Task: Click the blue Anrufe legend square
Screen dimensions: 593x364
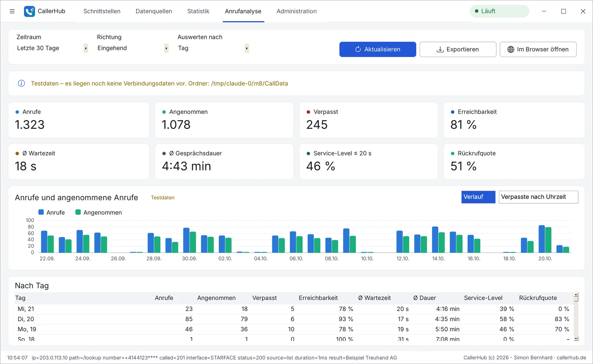Action: coord(41,212)
